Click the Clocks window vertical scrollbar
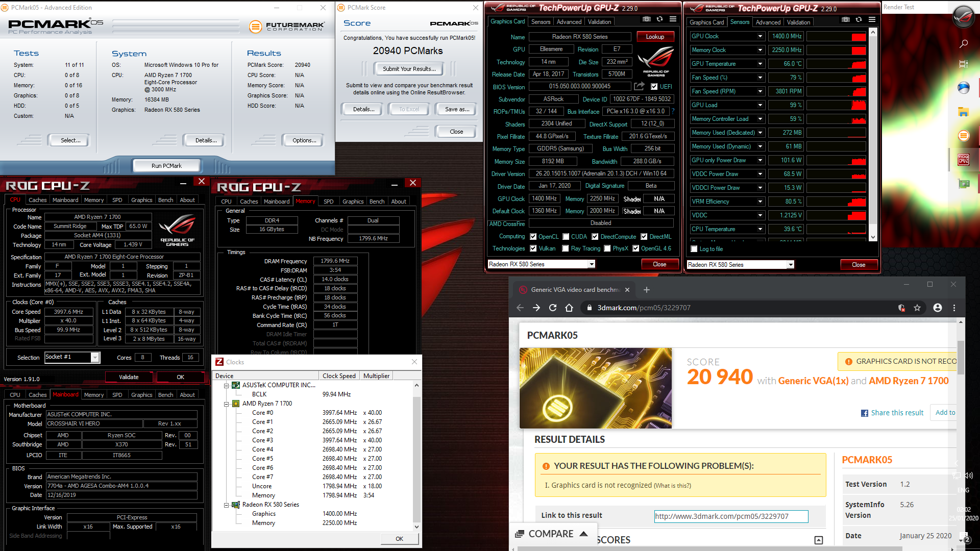980x551 pixels. 416,456
